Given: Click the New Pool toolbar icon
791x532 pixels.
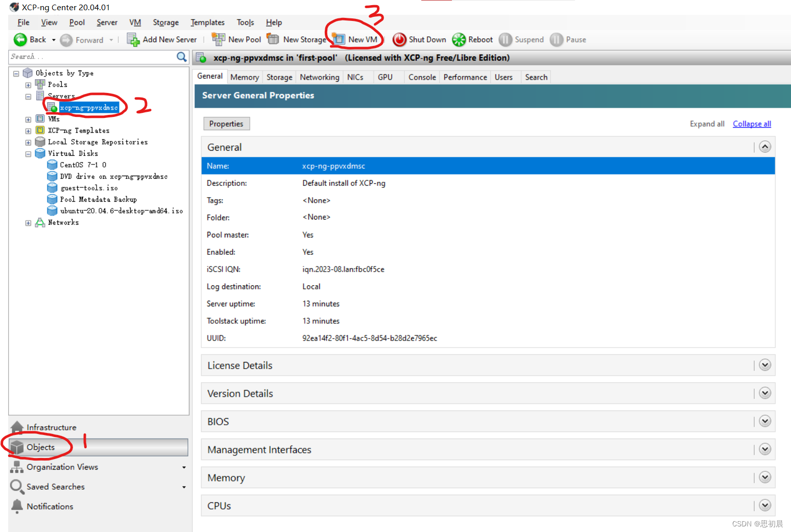Looking at the screenshot, I should tap(219, 39).
